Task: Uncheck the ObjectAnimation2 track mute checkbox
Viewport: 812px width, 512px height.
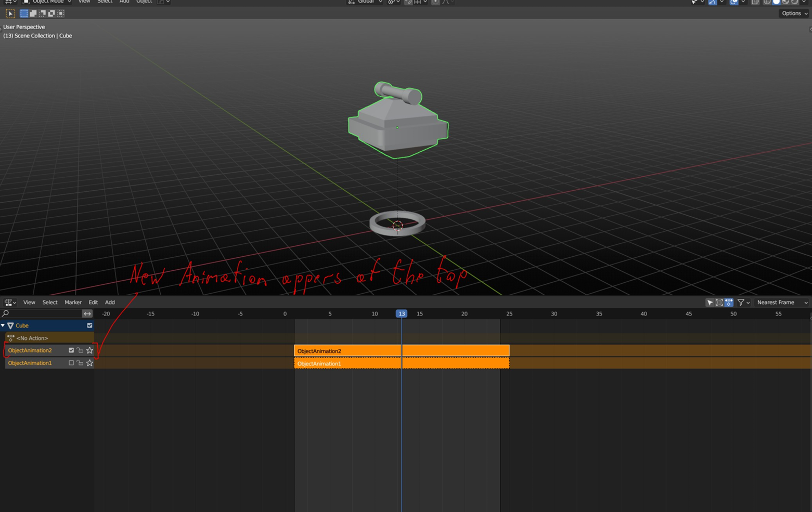Action: click(71, 350)
